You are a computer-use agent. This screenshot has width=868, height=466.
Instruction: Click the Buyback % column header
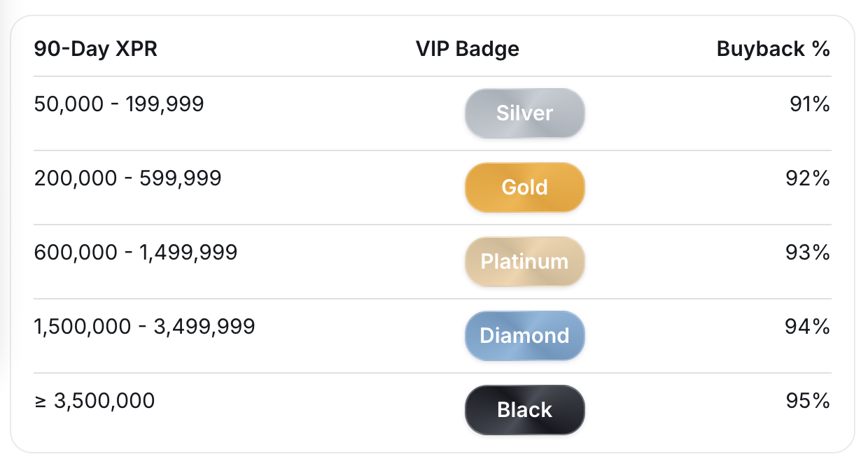pos(773,49)
